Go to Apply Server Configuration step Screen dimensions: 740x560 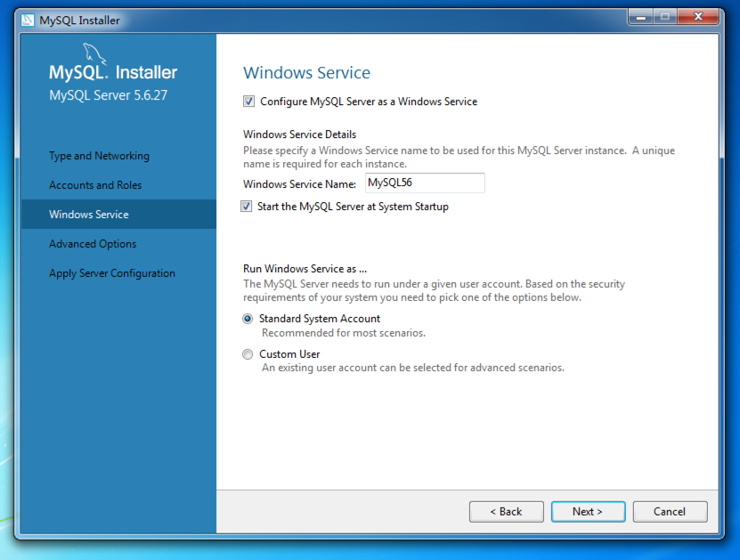[x=112, y=273]
